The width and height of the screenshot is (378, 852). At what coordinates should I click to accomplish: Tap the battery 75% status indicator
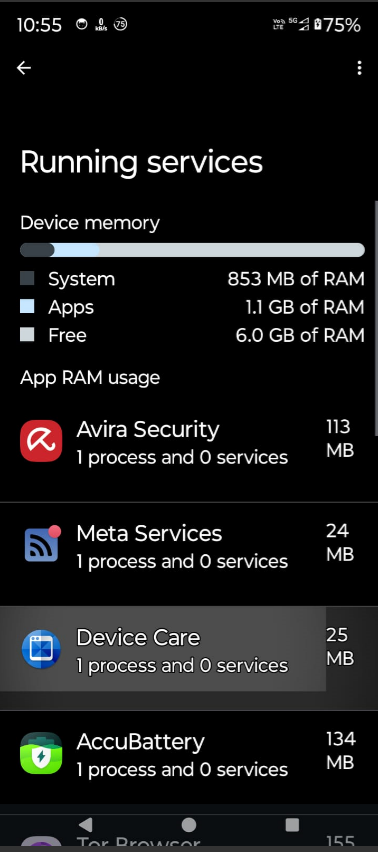pyautogui.click(x=337, y=24)
